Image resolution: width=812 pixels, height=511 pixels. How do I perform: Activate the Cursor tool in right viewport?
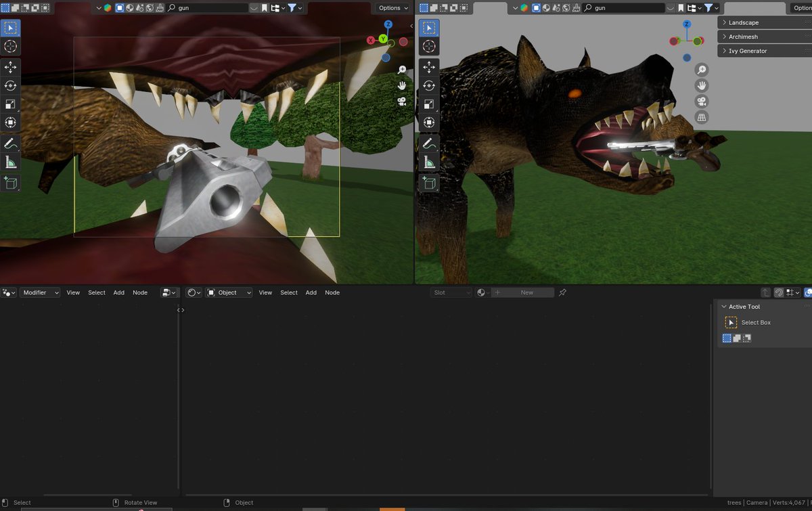click(x=428, y=46)
